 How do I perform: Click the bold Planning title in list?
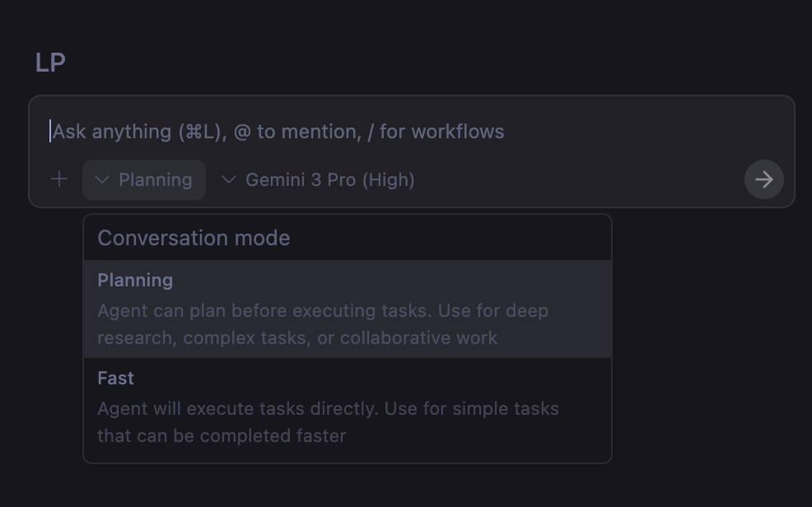(x=135, y=281)
